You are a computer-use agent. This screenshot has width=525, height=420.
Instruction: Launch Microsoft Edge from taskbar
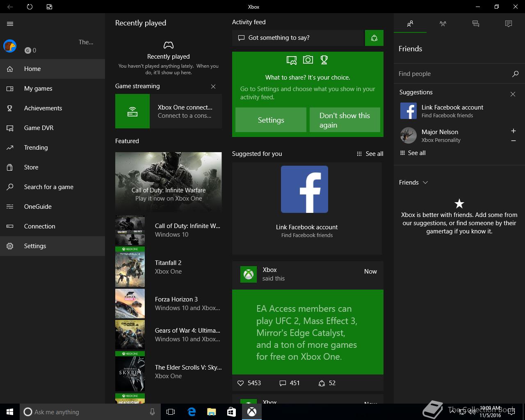pyautogui.click(x=191, y=412)
